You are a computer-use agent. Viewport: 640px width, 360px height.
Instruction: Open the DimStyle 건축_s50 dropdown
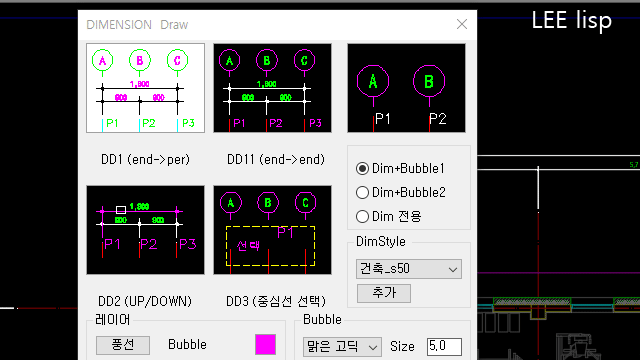tap(409, 269)
